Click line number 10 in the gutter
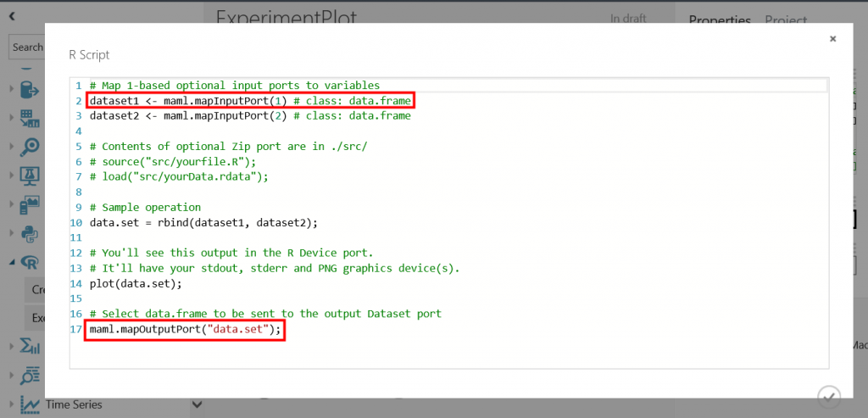 pos(75,222)
